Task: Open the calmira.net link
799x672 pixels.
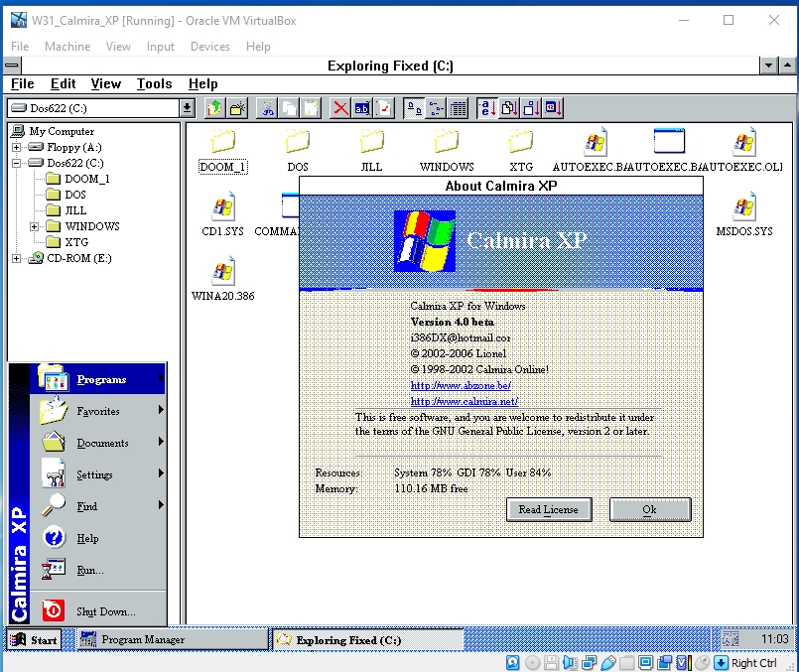Action: [x=465, y=401]
